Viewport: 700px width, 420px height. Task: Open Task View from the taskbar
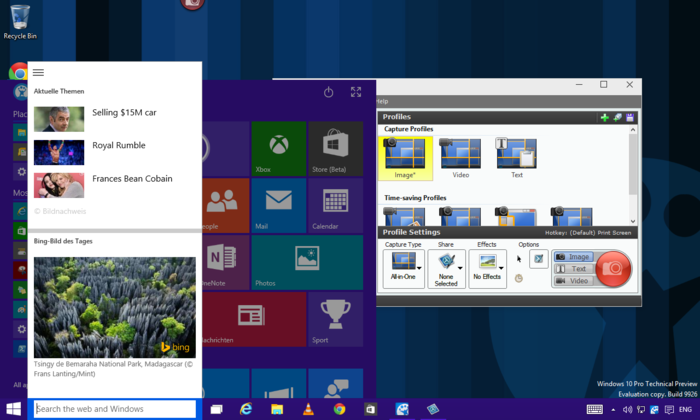(x=217, y=409)
